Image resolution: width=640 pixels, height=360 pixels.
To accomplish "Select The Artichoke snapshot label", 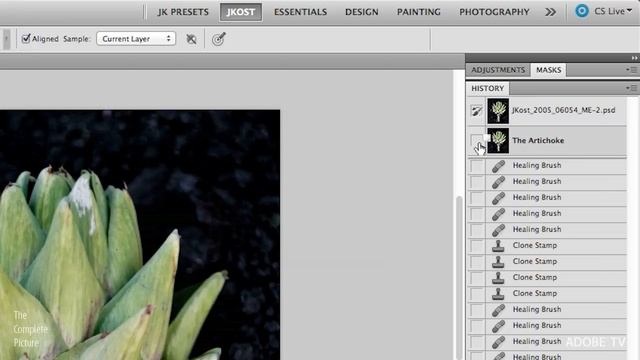I will point(538,140).
